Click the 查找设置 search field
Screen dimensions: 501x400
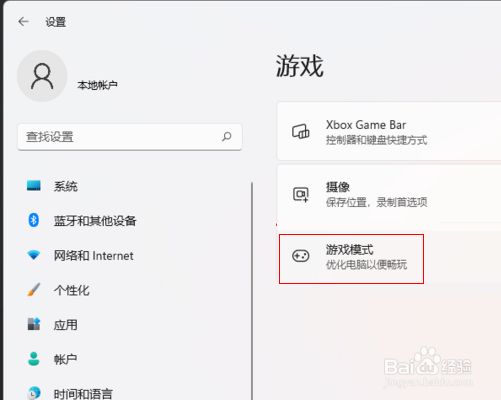[130, 137]
